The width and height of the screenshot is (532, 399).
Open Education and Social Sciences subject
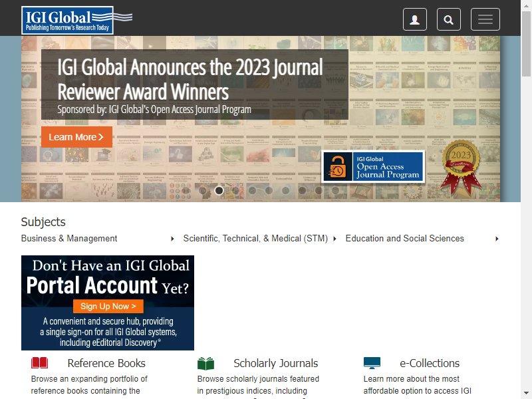pyautogui.click(x=404, y=239)
